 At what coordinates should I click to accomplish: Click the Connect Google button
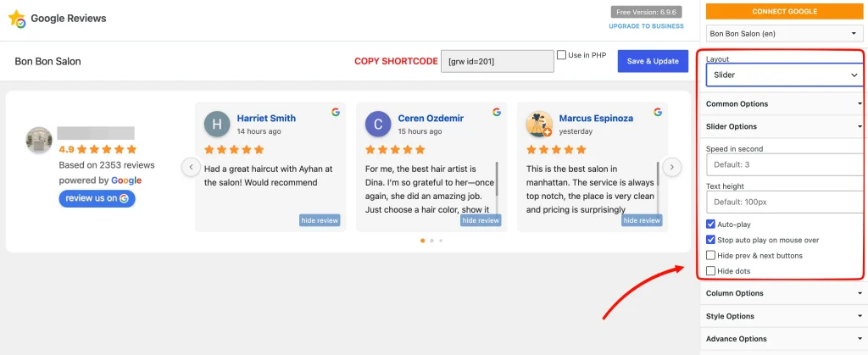(x=784, y=11)
